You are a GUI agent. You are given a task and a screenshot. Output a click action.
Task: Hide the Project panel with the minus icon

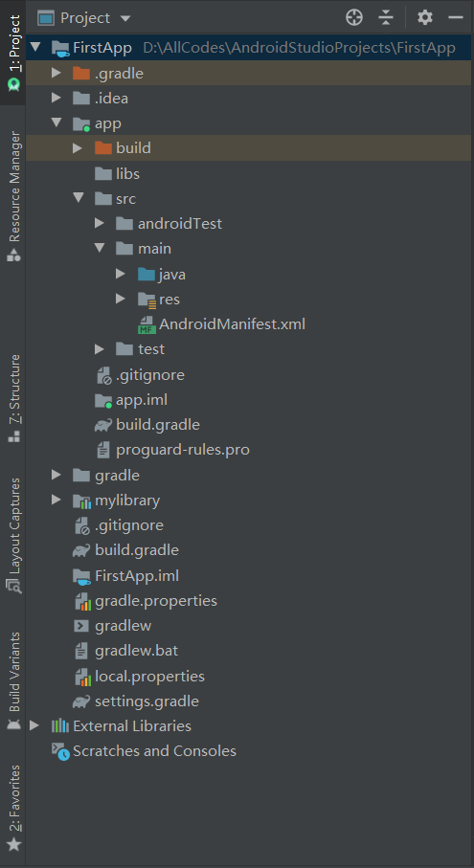point(456,18)
